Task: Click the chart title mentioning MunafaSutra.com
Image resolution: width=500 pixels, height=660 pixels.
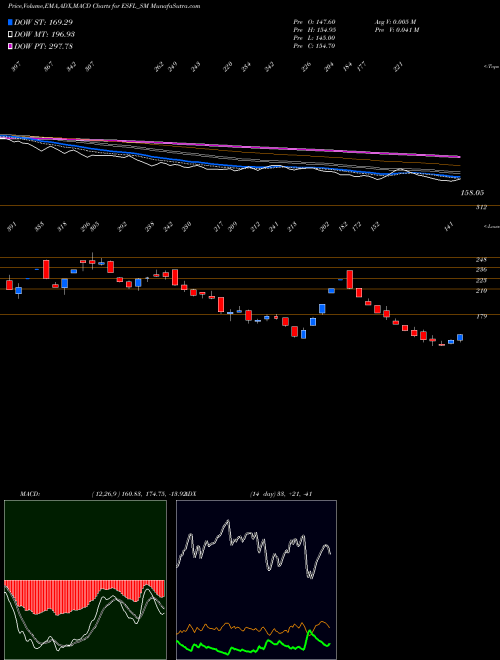Action: (104, 6)
